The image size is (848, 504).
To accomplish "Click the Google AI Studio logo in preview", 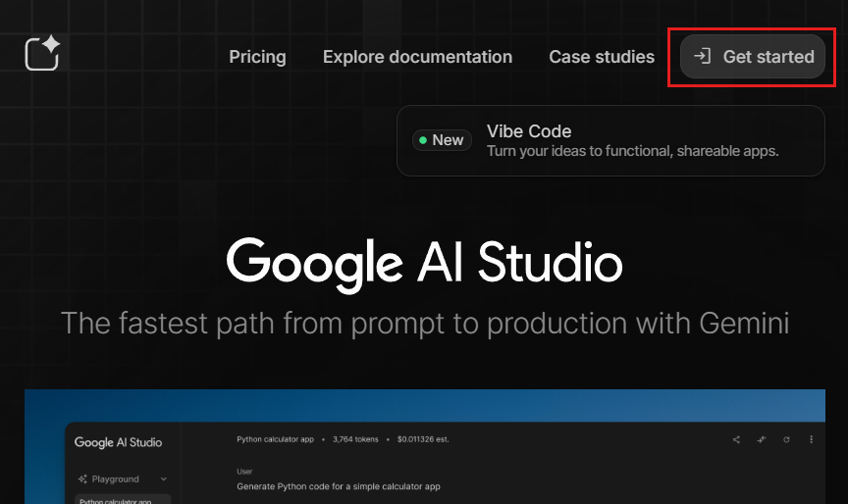I will (x=118, y=442).
